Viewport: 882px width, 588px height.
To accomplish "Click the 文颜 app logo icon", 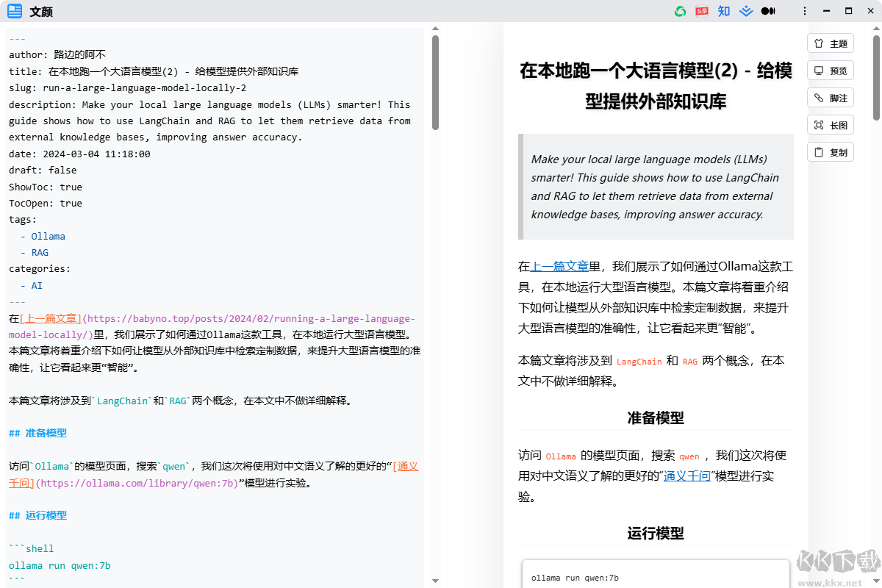I will 15,11.
